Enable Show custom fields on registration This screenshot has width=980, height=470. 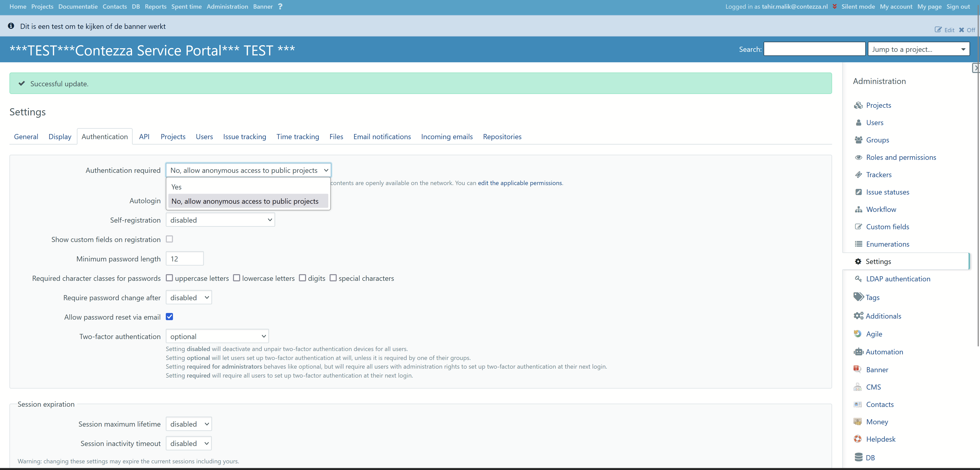(x=169, y=239)
